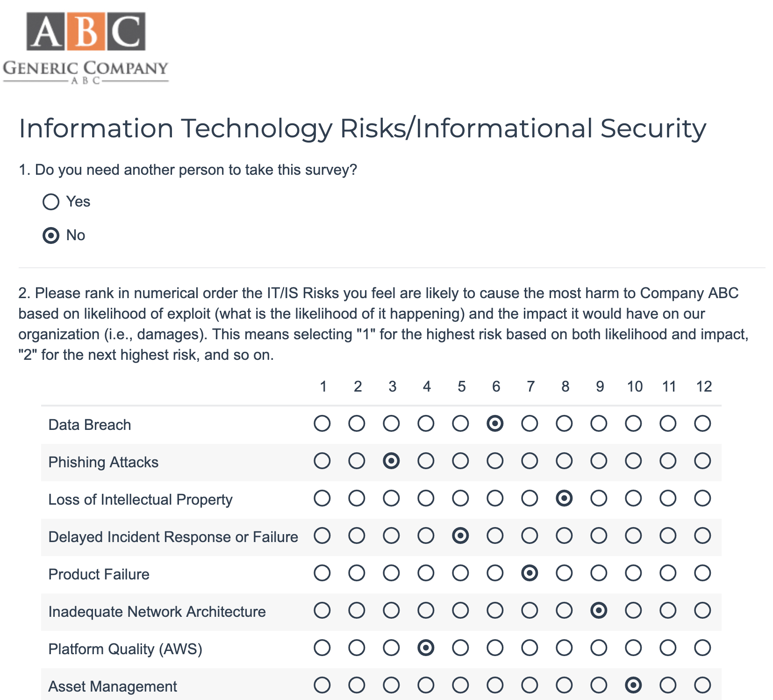Rank Data Breach as 1

point(322,424)
